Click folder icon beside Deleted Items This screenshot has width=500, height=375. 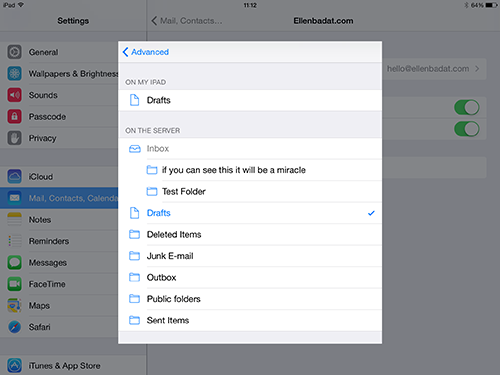pyautogui.click(x=134, y=234)
